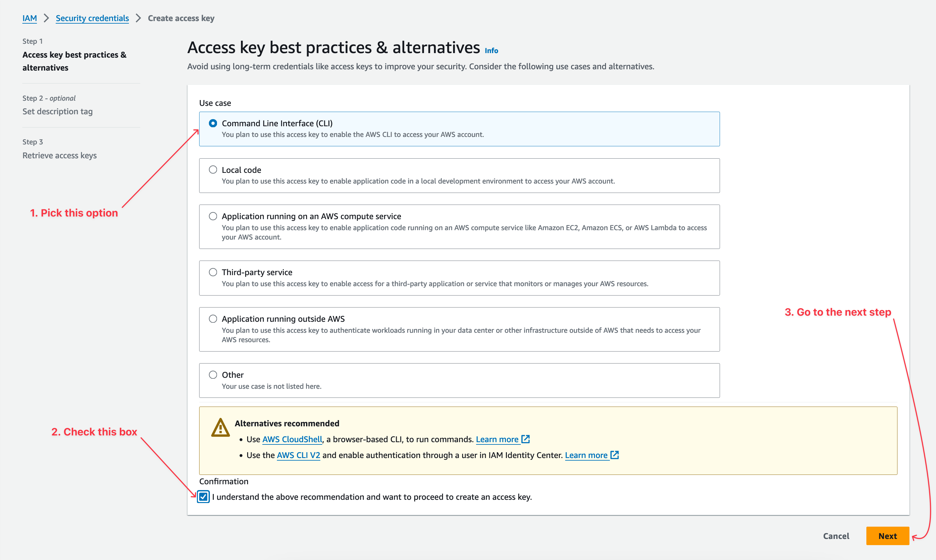Image resolution: width=936 pixels, height=560 pixels.
Task: Choose the Other use case
Action: 213,374
